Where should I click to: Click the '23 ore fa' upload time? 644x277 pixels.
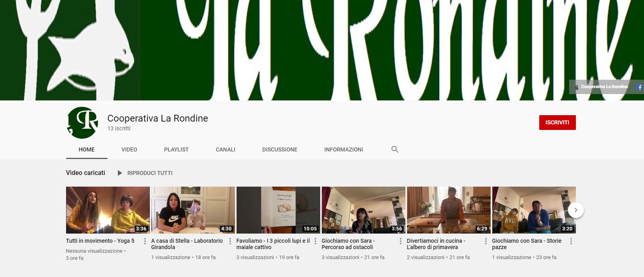click(x=546, y=257)
